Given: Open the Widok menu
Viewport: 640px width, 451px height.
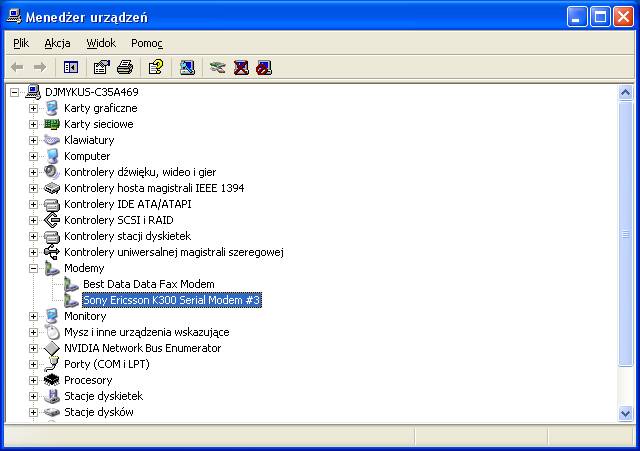Looking at the screenshot, I should click(x=101, y=43).
